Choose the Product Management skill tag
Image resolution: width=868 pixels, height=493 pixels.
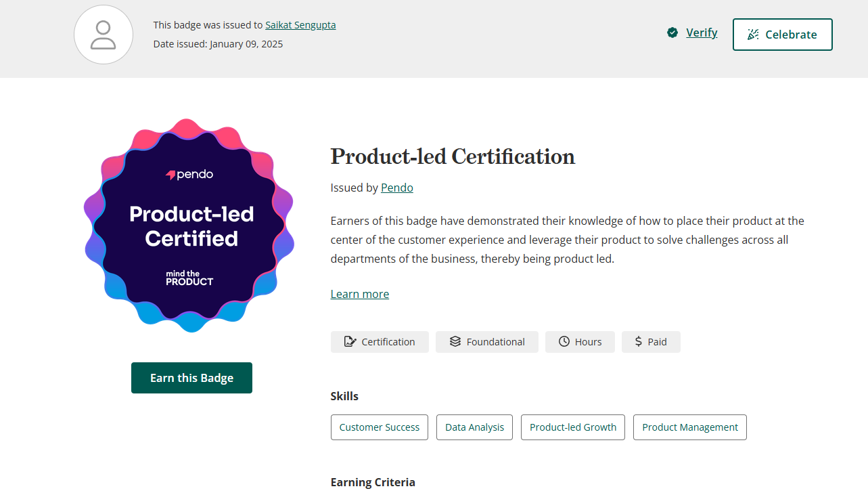690,427
